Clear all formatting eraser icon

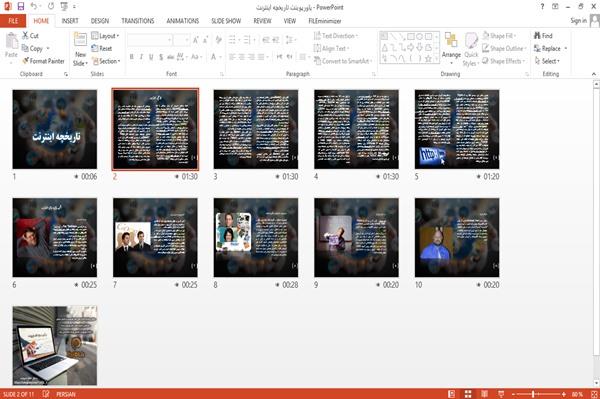coord(218,40)
